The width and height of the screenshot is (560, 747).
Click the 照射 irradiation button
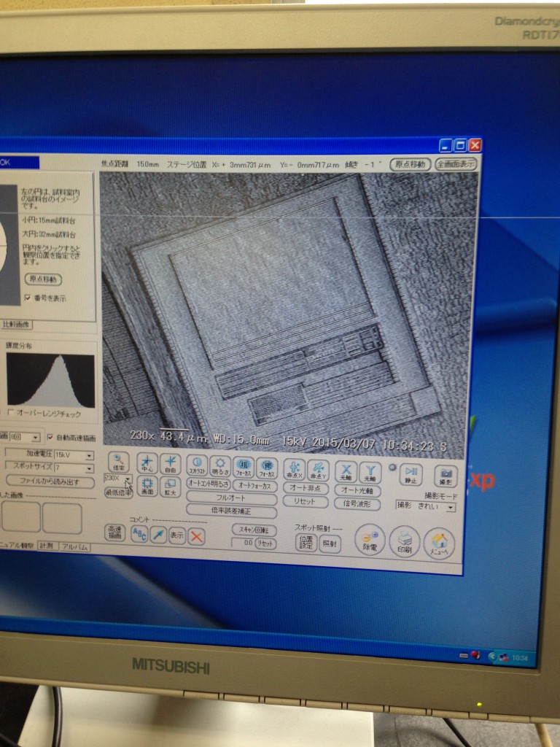pyautogui.click(x=330, y=544)
